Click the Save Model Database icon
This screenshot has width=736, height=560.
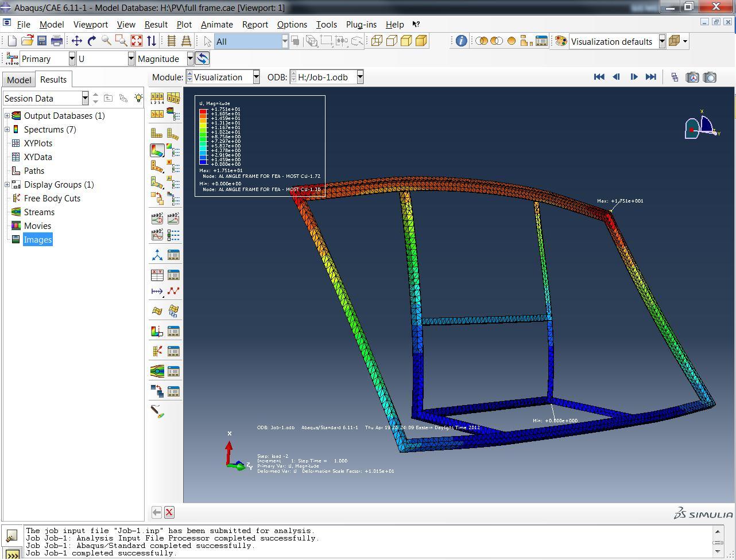[42, 41]
